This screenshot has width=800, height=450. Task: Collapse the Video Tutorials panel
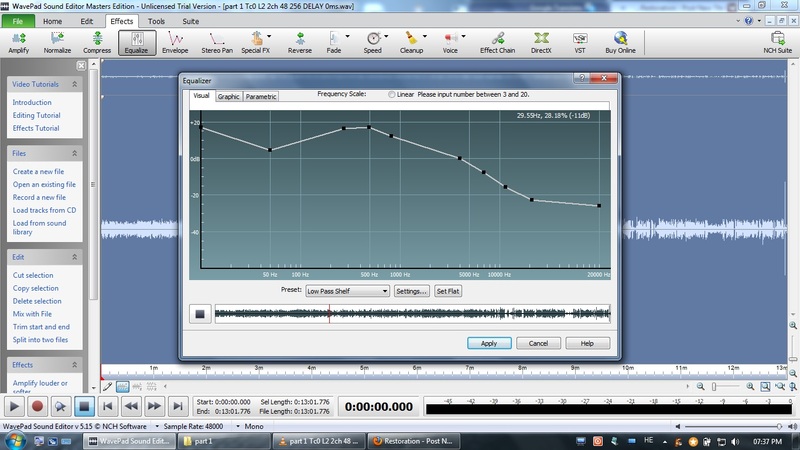(x=74, y=84)
